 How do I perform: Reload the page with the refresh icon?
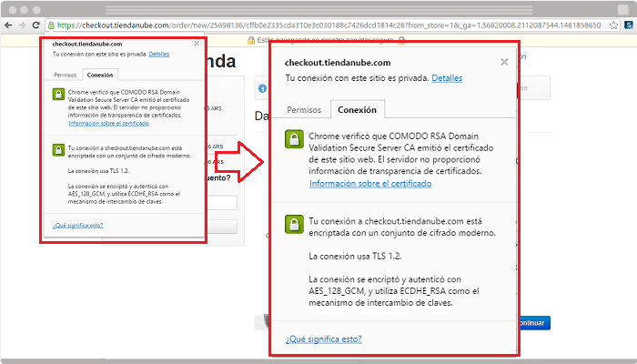35,25
